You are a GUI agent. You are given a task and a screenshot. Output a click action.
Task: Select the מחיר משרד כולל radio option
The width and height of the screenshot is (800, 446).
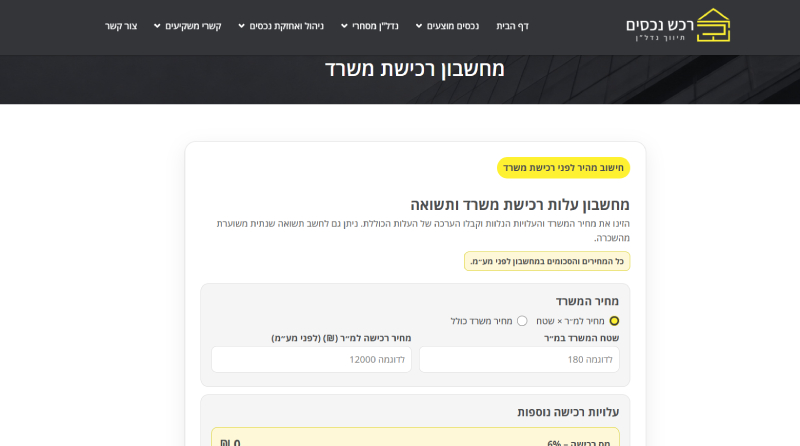point(522,321)
